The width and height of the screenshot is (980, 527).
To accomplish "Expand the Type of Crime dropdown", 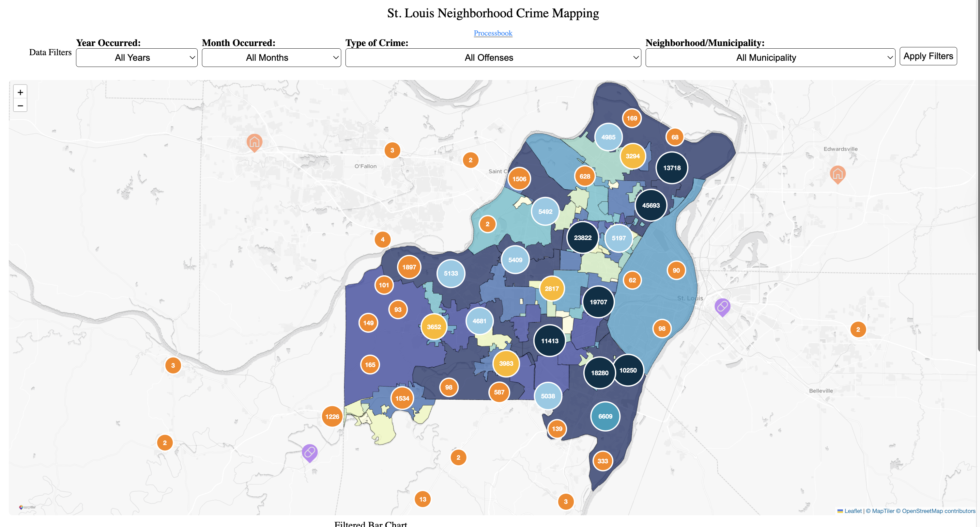I will pos(493,57).
